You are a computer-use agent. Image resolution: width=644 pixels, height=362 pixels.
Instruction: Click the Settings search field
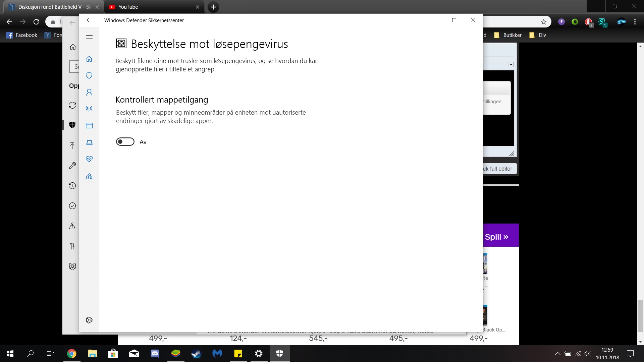click(x=74, y=66)
